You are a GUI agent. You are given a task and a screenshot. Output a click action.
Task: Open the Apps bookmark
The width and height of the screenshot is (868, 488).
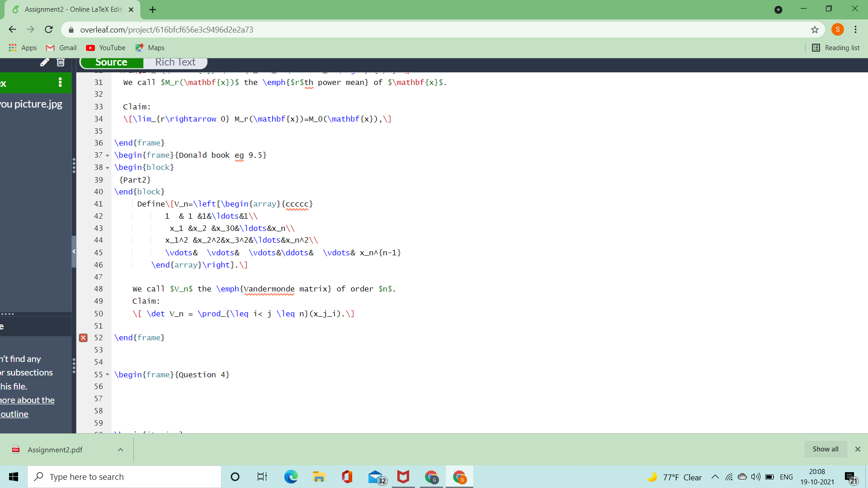(x=23, y=48)
